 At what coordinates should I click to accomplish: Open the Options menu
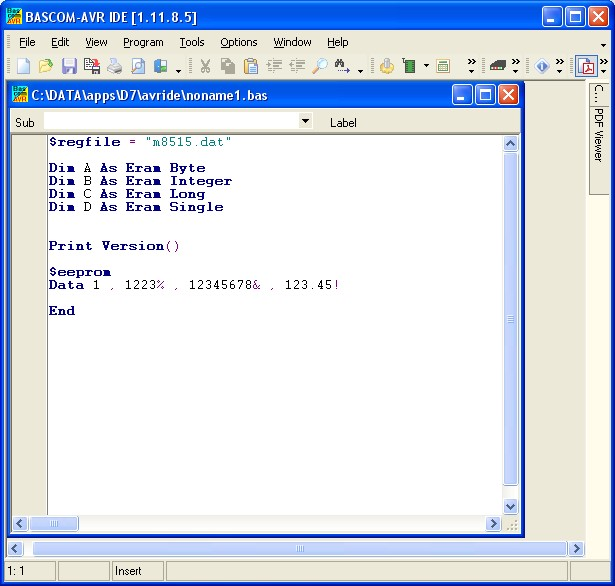(238, 42)
